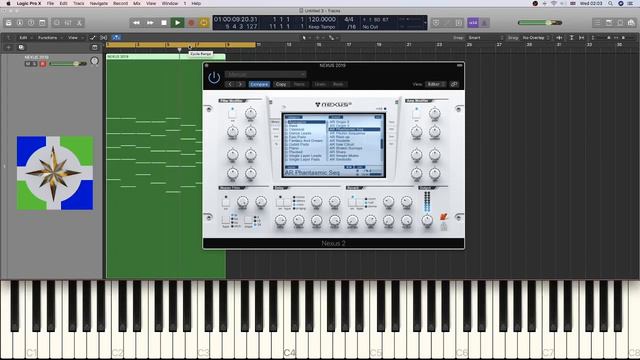Click the previous preset arrow button
Image resolution: width=640 pixels, height=360 pixels.
coord(230,84)
